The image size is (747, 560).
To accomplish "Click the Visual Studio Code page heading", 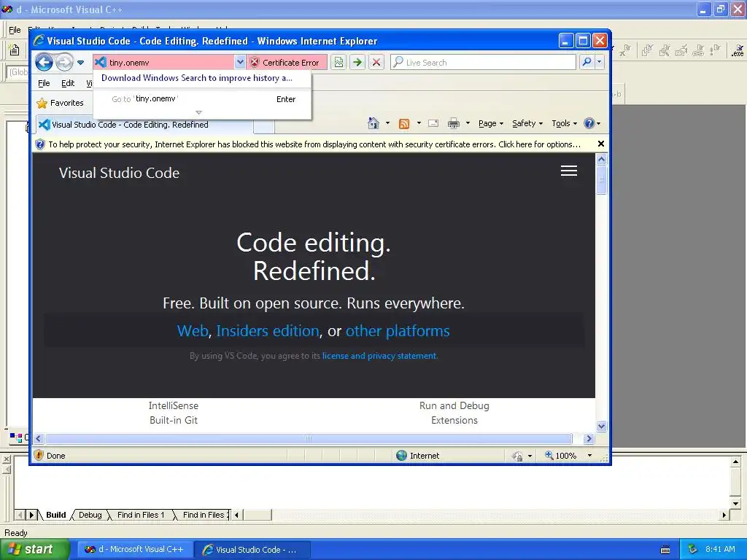I will (119, 173).
